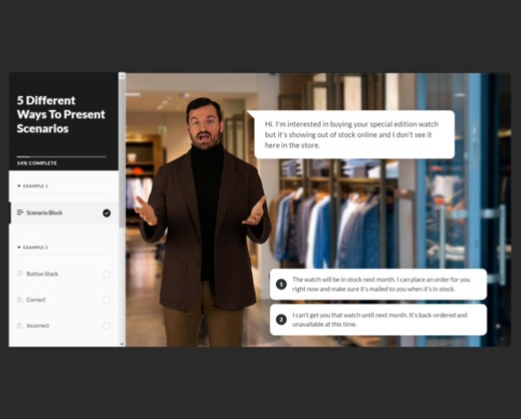Choose response saying watch is back-ordered
Image resolution: width=521 pixels, height=420 pixels.
378,319
